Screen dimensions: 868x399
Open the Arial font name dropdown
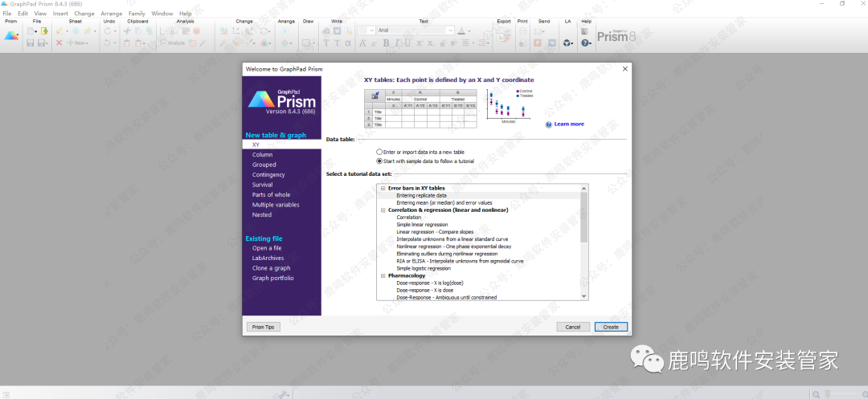[450, 31]
